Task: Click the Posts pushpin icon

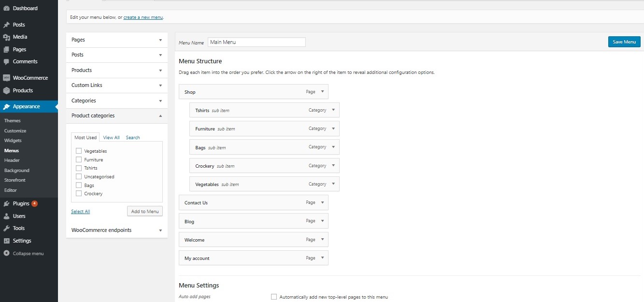Action: click(6, 25)
